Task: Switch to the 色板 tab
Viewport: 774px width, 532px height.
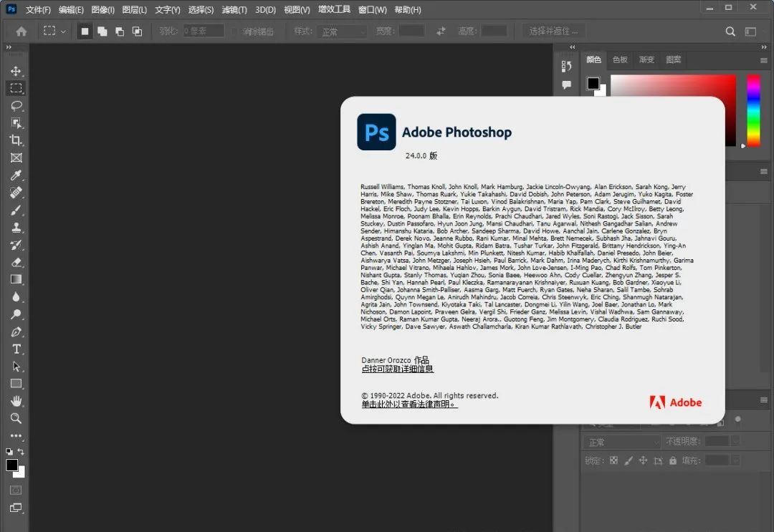Action: coord(620,59)
